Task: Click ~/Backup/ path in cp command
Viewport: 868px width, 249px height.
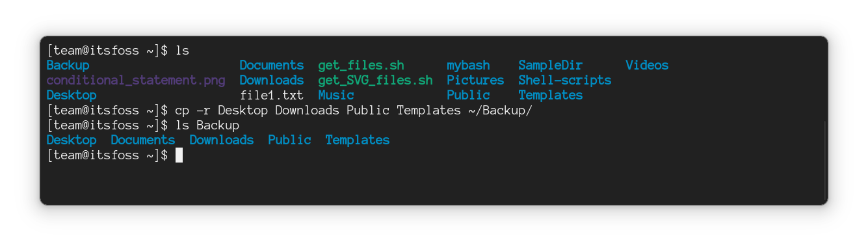Action: (x=500, y=110)
